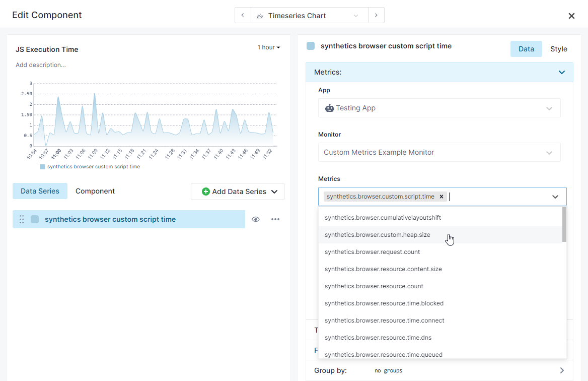588x381 pixels.
Task: Open the App dropdown showing Testing App
Action: pyautogui.click(x=439, y=108)
